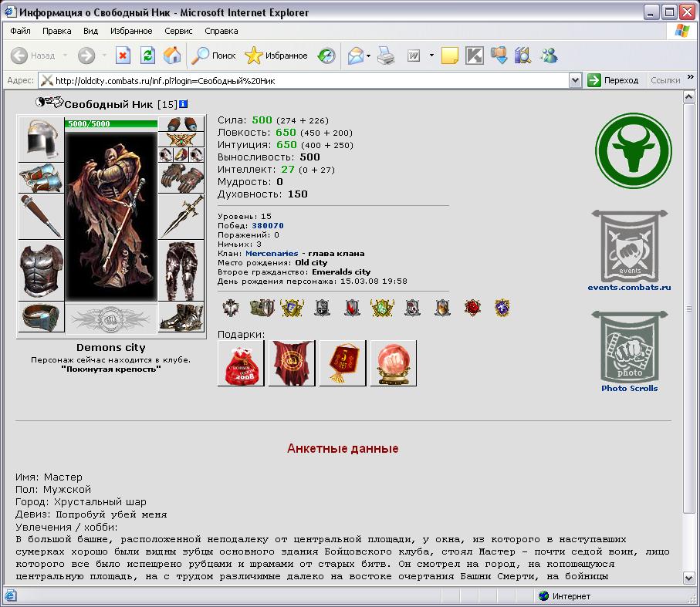This screenshot has height=607, width=700.
Task: Open the Photo Scrolls link
Action: coord(630,388)
